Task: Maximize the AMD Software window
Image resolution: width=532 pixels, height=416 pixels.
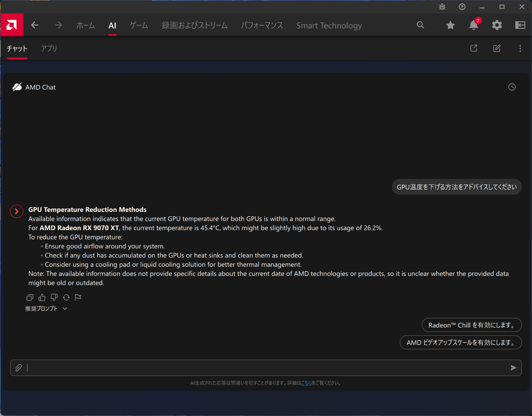Action: (x=502, y=7)
